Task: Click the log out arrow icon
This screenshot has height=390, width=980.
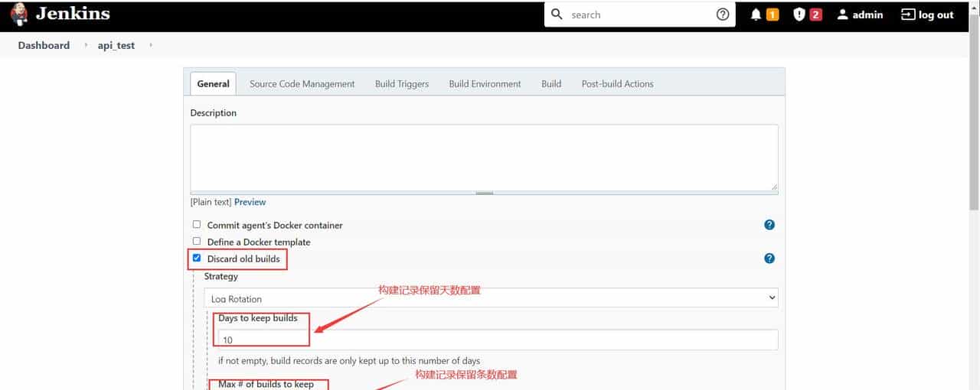Action: 908,15
